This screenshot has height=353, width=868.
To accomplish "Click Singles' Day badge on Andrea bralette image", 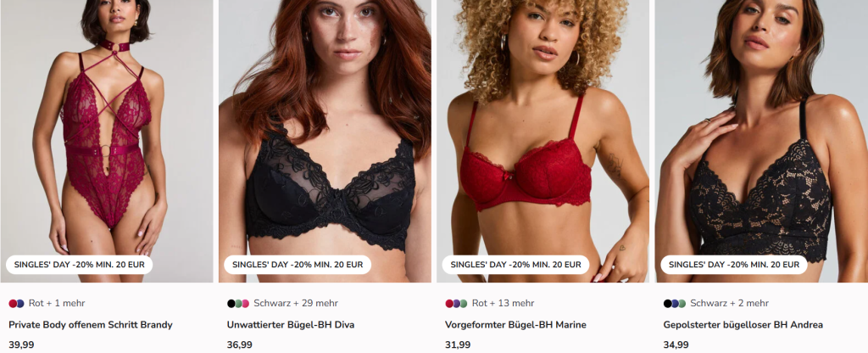I will pos(733,265).
